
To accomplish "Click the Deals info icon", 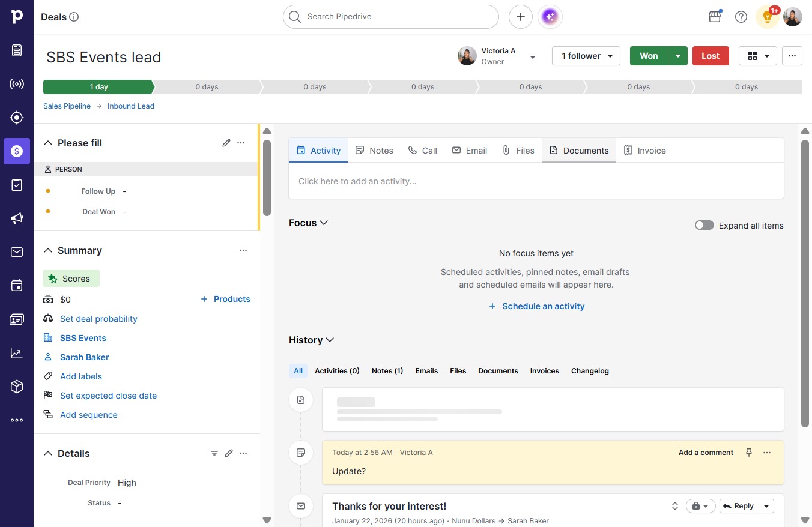I will [x=74, y=17].
